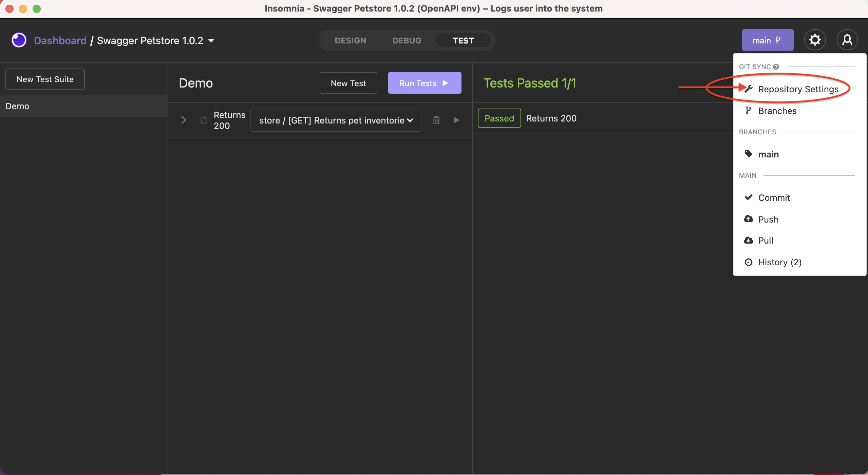Delete the Returns 200 test via trash icon
The image size is (868, 475).
[x=436, y=120]
